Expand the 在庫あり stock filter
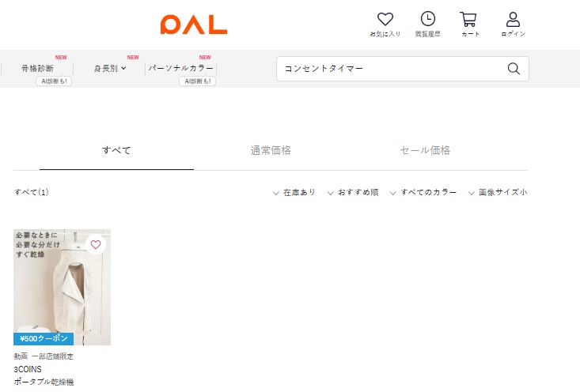Viewport: 580px width, 392px height. point(294,193)
